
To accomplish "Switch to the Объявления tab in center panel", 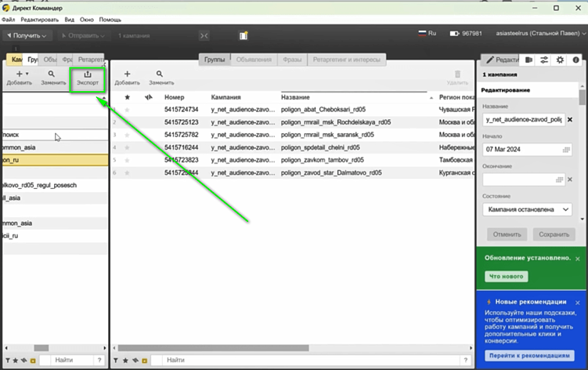I will (x=254, y=60).
